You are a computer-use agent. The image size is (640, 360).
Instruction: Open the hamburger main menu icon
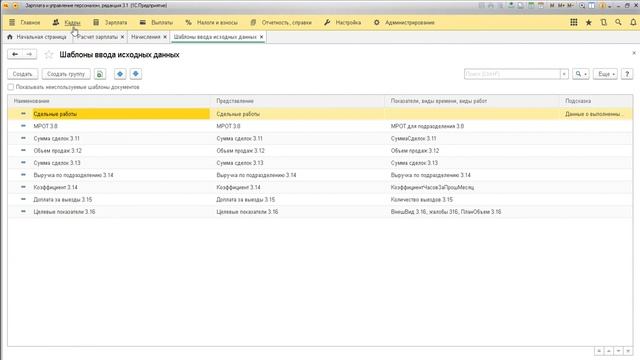pyautogui.click(x=12, y=22)
